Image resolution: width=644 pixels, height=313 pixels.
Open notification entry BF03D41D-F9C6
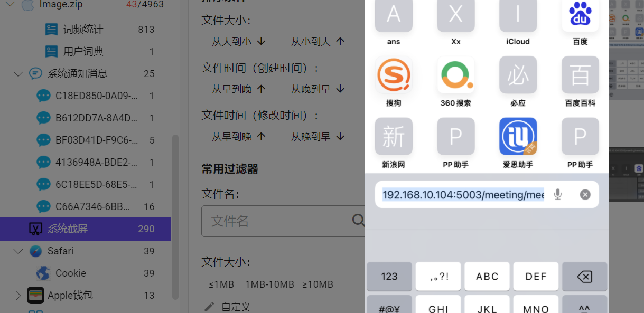96,140
